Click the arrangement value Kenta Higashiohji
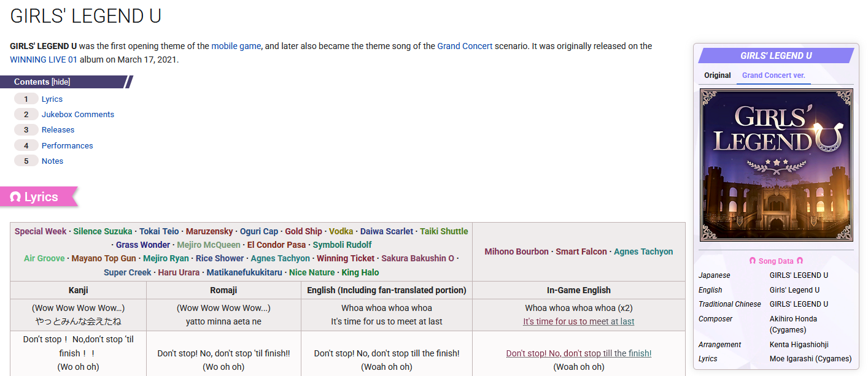868x376 pixels. 799,345
